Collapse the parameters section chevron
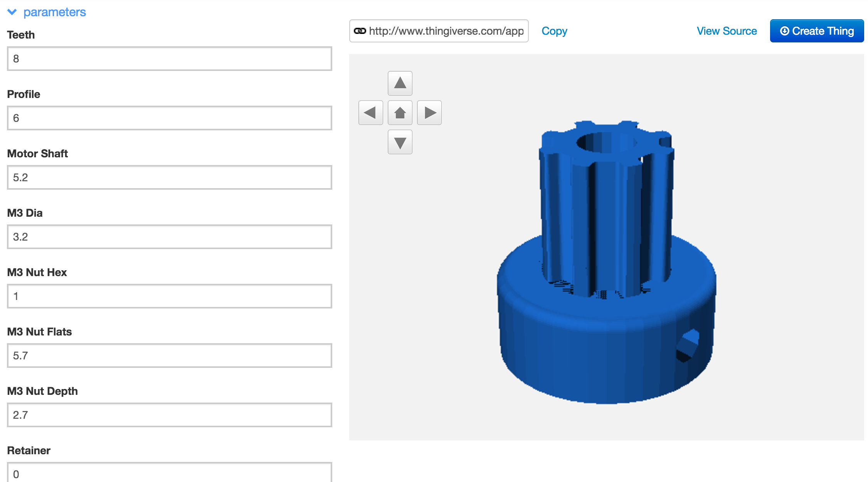 pos(12,12)
